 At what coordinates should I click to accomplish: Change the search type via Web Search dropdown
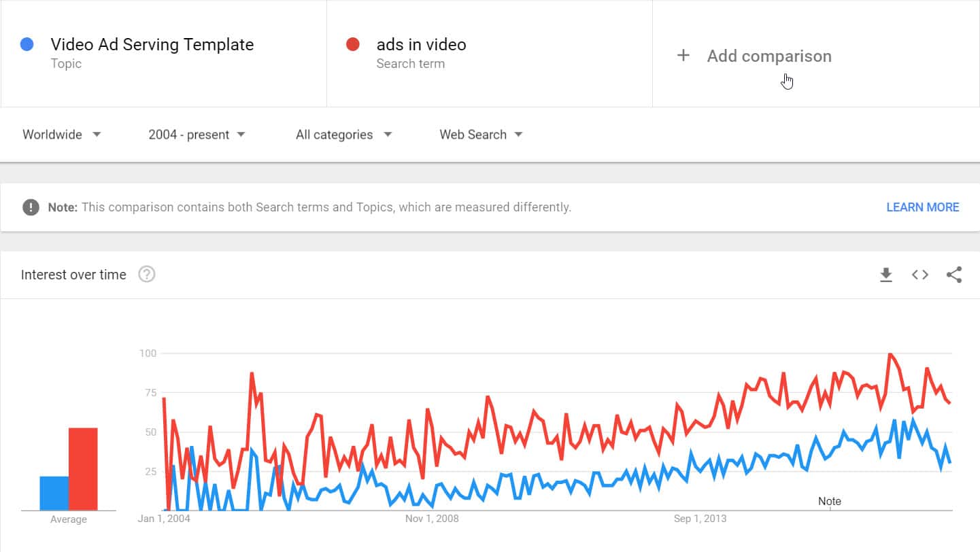click(x=480, y=135)
